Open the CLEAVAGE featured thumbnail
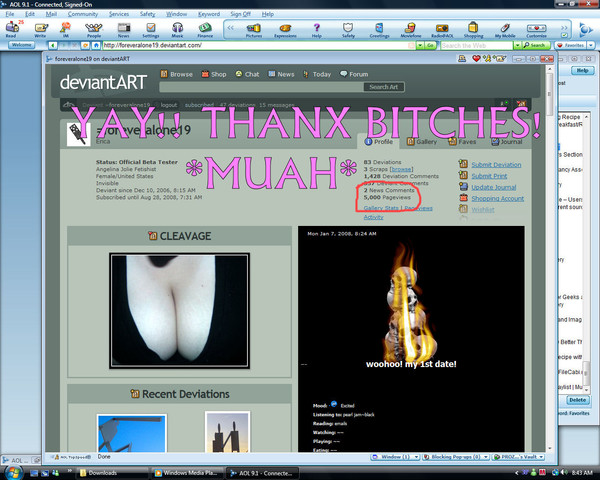Image resolution: width=600 pixels, height=480 pixels. [x=179, y=311]
